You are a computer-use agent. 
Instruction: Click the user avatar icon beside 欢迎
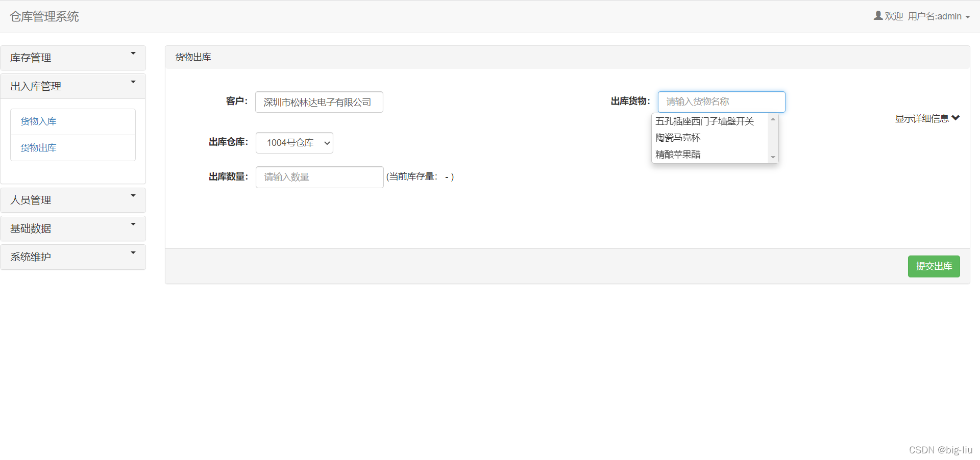coord(878,16)
